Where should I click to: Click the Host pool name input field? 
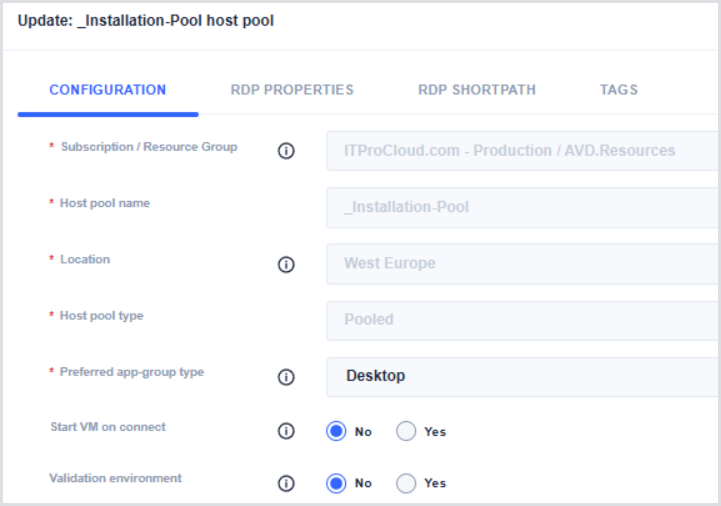click(x=522, y=208)
